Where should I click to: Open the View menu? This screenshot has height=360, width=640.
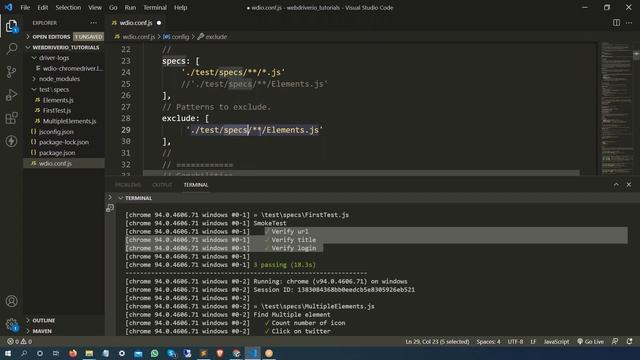(95, 7)
